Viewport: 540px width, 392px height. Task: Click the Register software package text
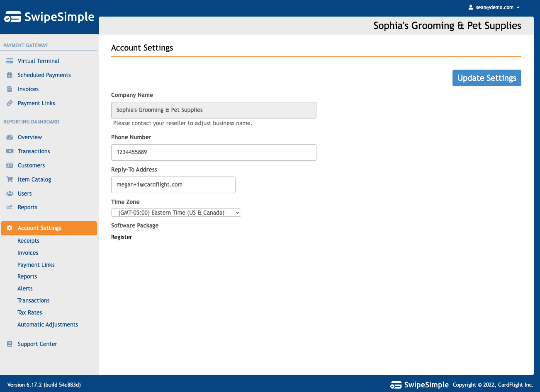point(122,237)
